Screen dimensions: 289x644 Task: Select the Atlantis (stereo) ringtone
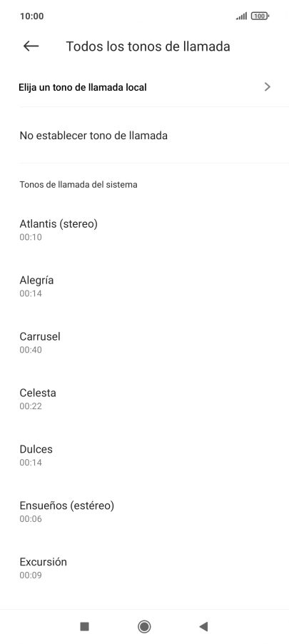click(144, 230)
